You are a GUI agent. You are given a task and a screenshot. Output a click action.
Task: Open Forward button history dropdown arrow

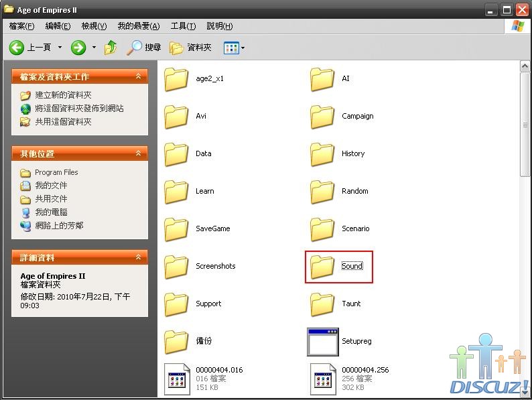[x=94, y=48]
